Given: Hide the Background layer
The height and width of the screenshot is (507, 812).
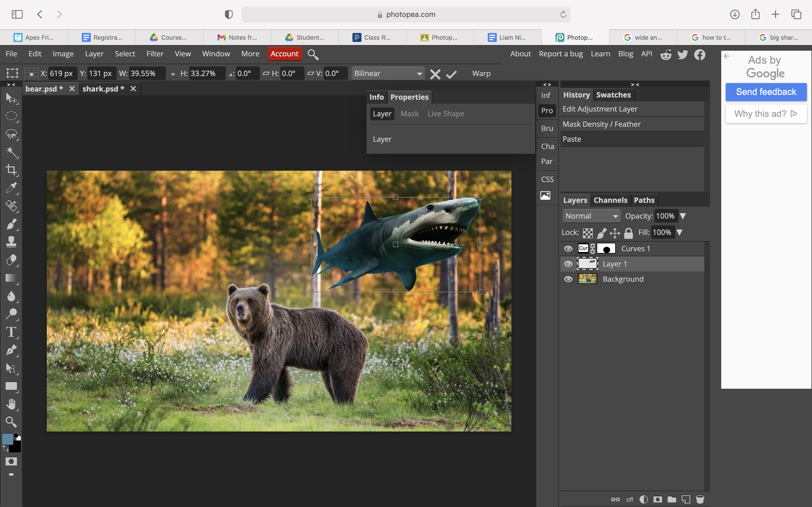Looking at the screenshot, I should [568, 279].
